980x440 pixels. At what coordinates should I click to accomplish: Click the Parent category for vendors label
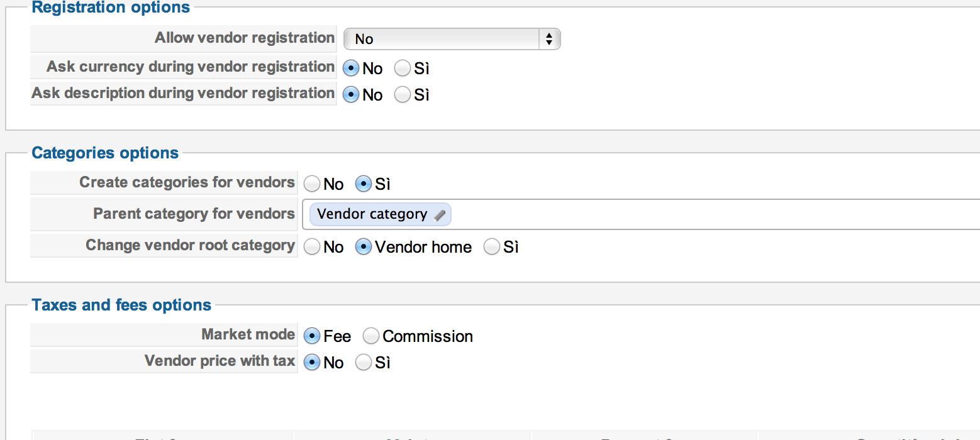tap(194, 214)
